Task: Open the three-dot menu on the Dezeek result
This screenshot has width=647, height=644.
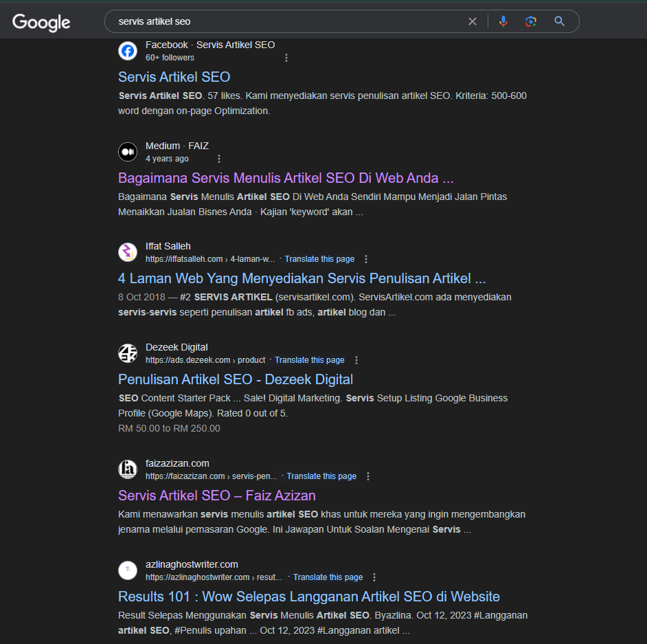Action: coord(356,359)
